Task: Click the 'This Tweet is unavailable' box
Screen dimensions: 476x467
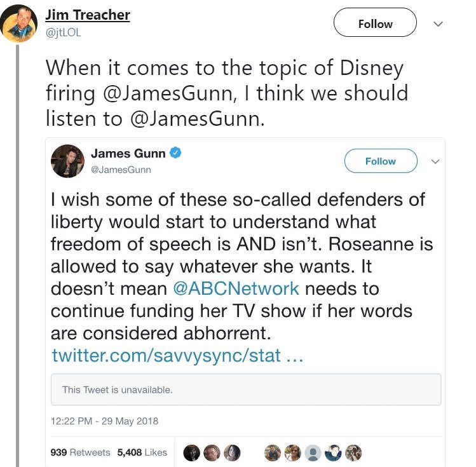Action: 246,389
